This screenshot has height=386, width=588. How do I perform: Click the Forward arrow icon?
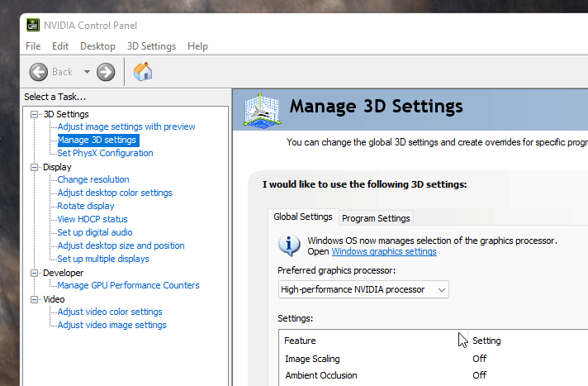point(106,72)
